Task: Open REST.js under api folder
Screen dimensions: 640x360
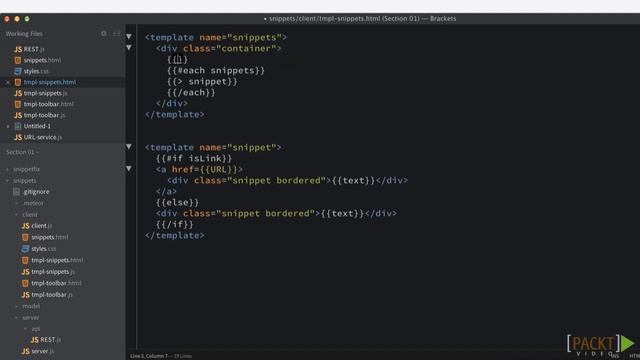Action: (50, 340)
